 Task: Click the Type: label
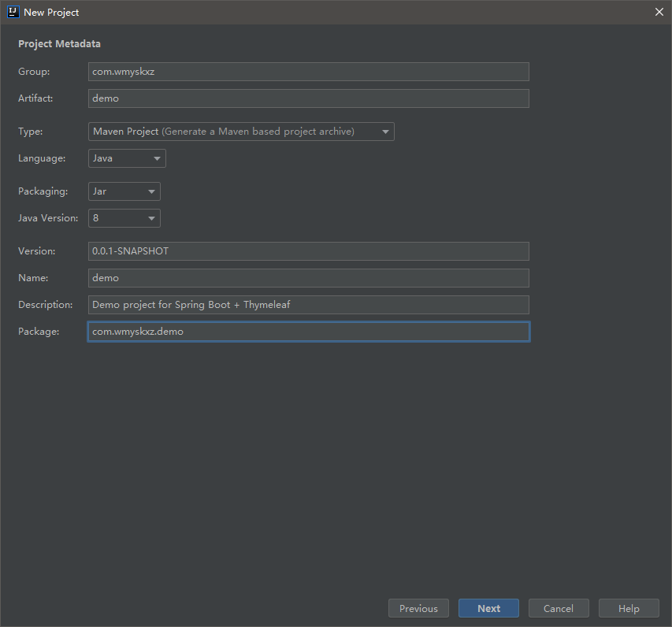pos(31,132)
